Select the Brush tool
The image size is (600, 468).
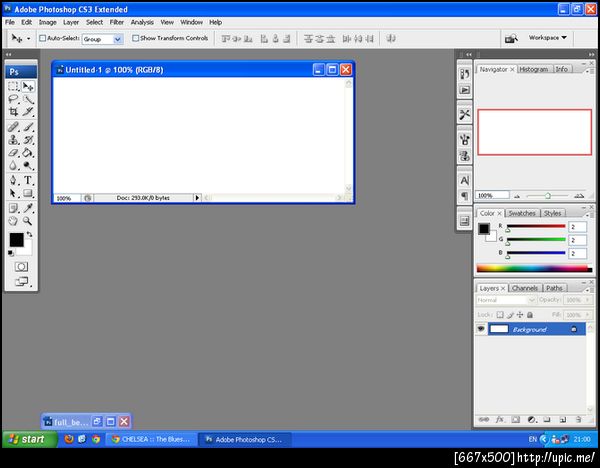pyautogui.click(x=28, y=127)
